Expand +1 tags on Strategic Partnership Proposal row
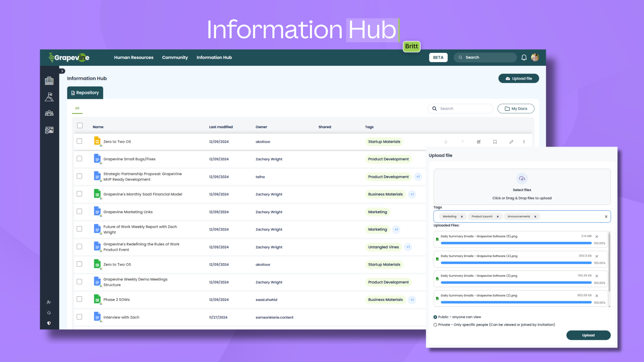This screenshot has width=644, height=362. pyautogui.click(x=418, y=177)
